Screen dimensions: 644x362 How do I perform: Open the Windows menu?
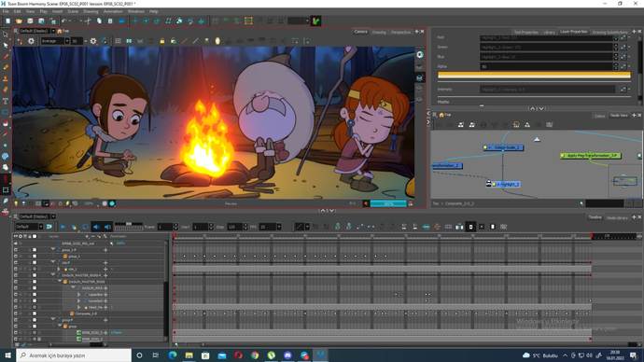click(136, 11)
